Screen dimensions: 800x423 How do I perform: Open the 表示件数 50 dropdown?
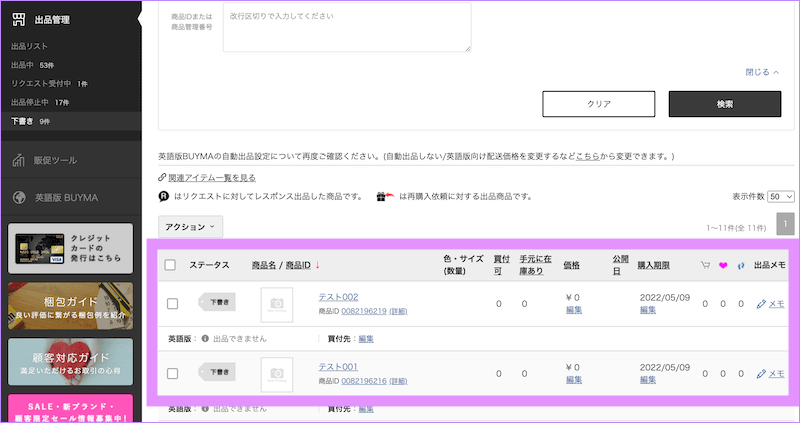click(782, 197)
